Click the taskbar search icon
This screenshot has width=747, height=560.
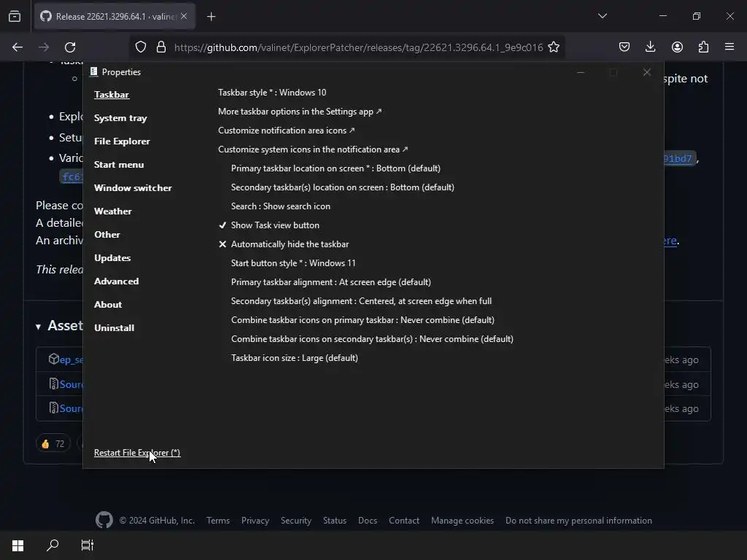pos(53,545)
